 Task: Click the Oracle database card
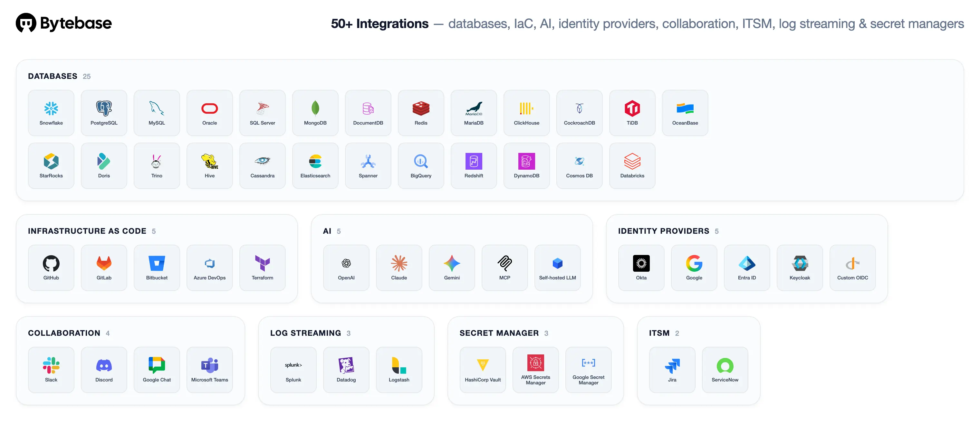(210, 113)
